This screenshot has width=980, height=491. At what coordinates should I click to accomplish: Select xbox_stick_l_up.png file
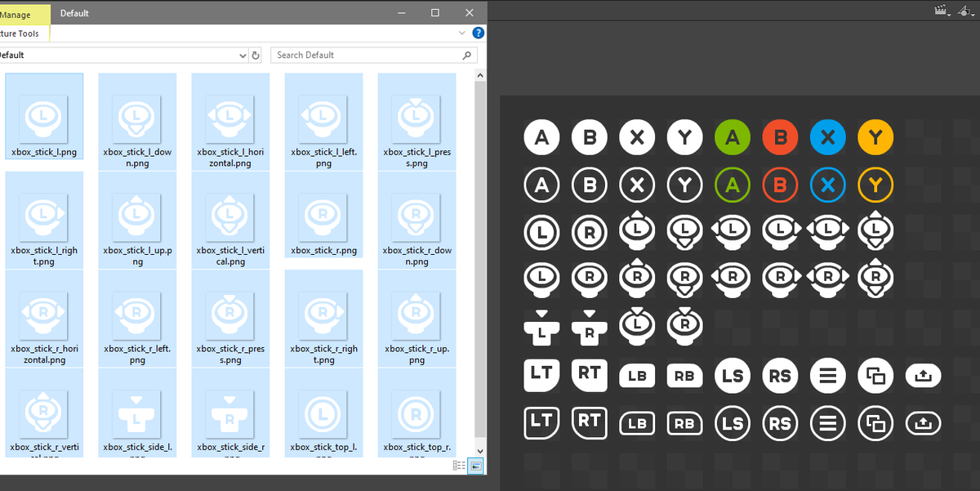pos(137,219)
